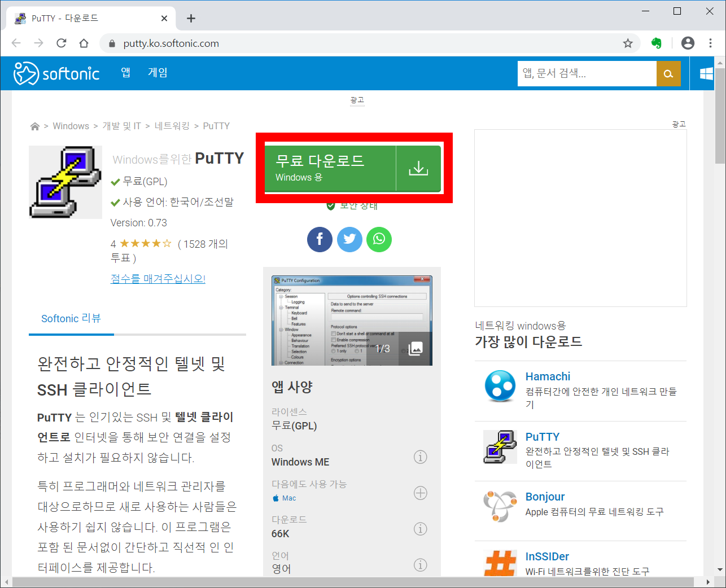Go back to the previous page

coord(16,43)
